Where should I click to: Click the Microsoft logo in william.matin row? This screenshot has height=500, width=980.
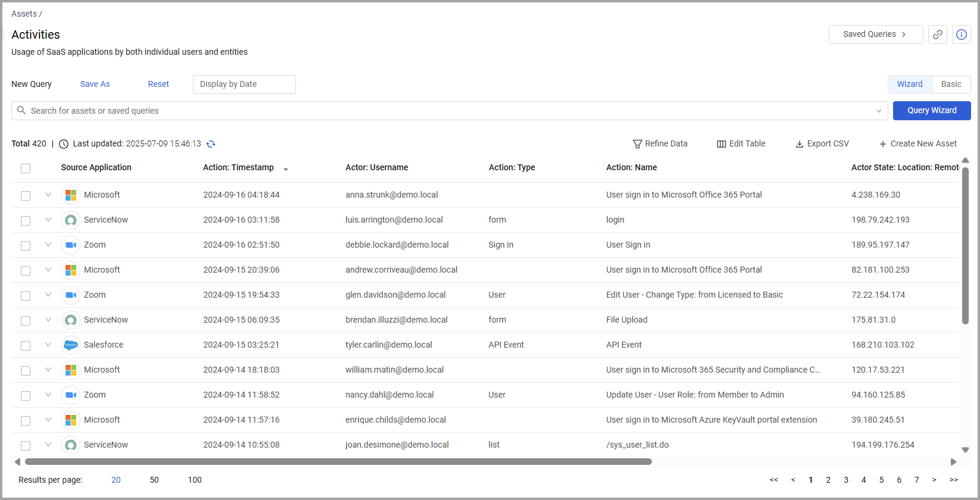(x=71, y=370)
